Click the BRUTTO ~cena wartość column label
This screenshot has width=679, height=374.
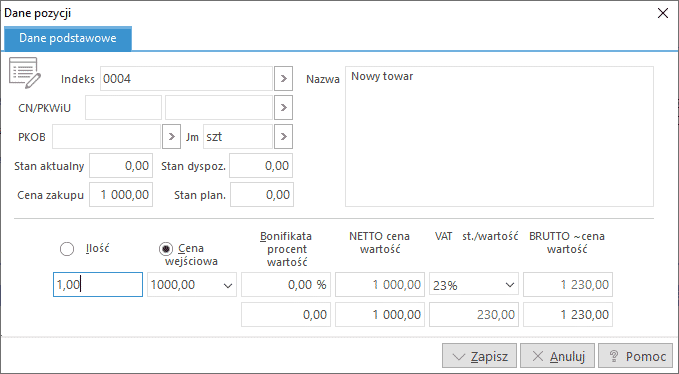click(567, 242)
